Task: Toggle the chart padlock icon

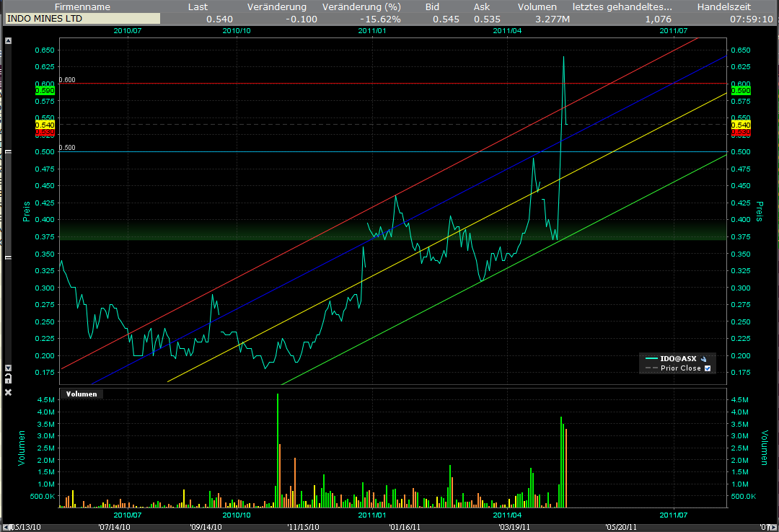Action: point(8,378)
